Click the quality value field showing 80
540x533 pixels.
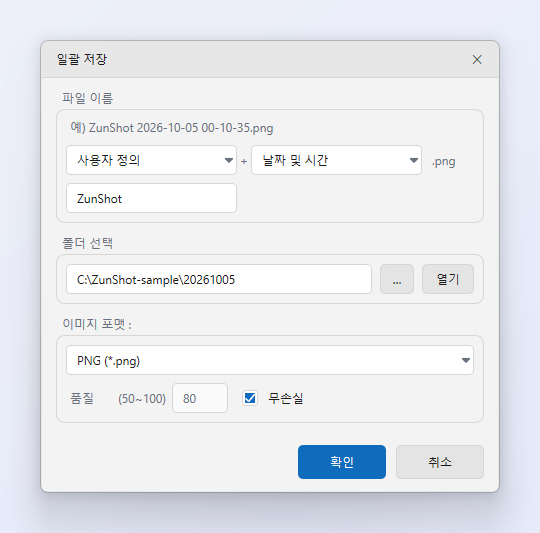(200, 398)
